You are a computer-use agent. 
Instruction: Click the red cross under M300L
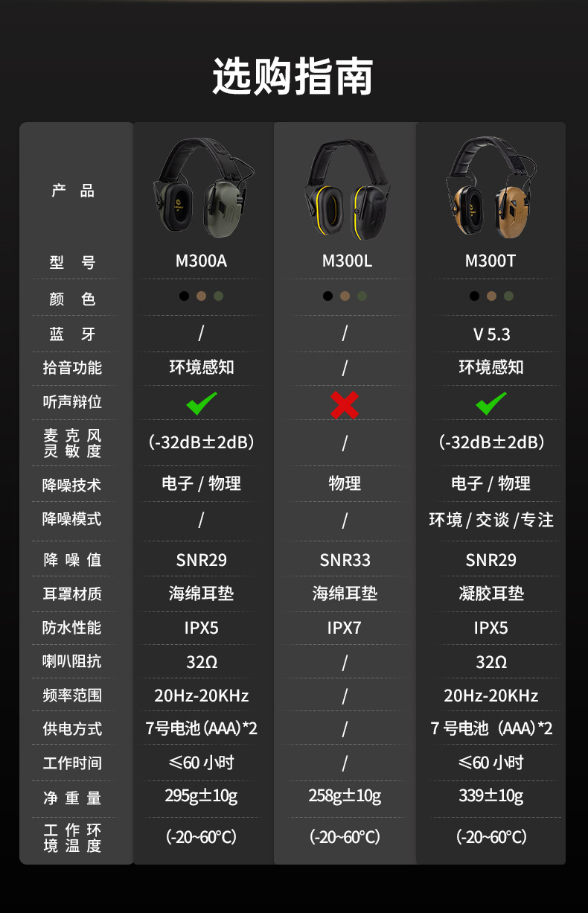click(345, 404)
